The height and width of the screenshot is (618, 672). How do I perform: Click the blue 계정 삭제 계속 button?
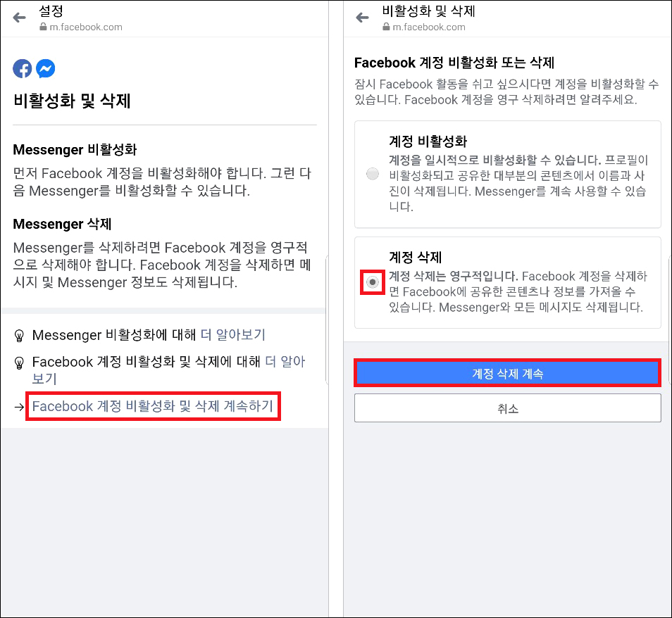[507, 374]
